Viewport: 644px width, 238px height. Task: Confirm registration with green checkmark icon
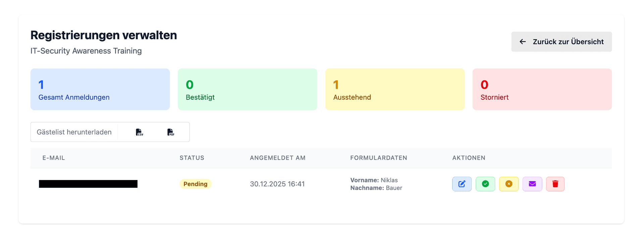pyautogui.click(x=485, y=184)
